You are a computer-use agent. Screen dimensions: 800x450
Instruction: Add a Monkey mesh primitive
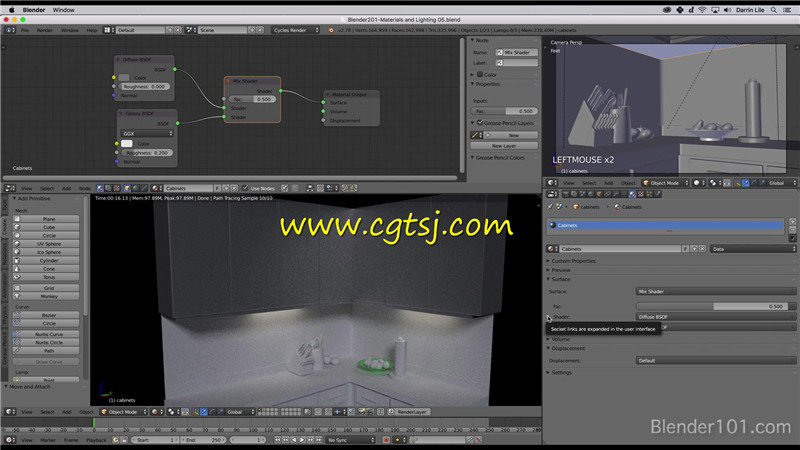point(46,296)
